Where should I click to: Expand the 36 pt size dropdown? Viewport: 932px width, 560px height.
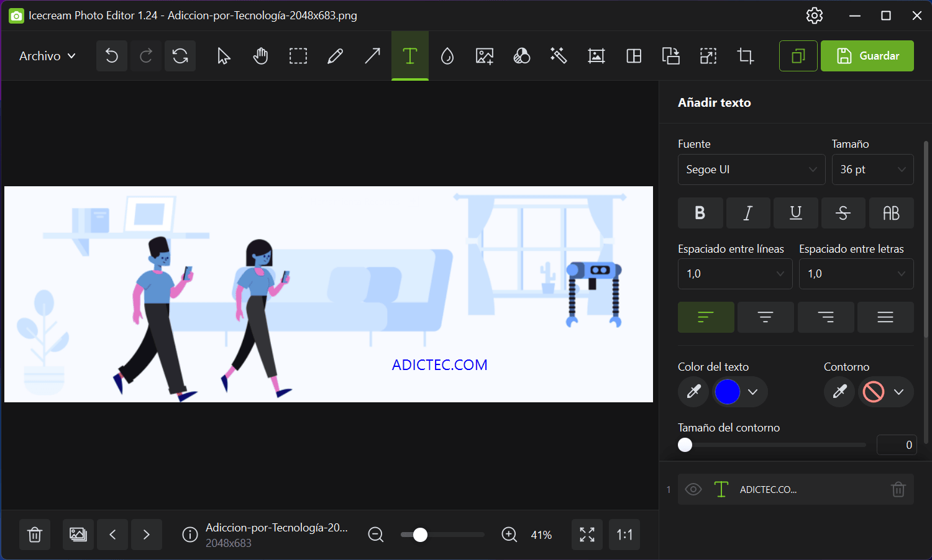[872, 169]
